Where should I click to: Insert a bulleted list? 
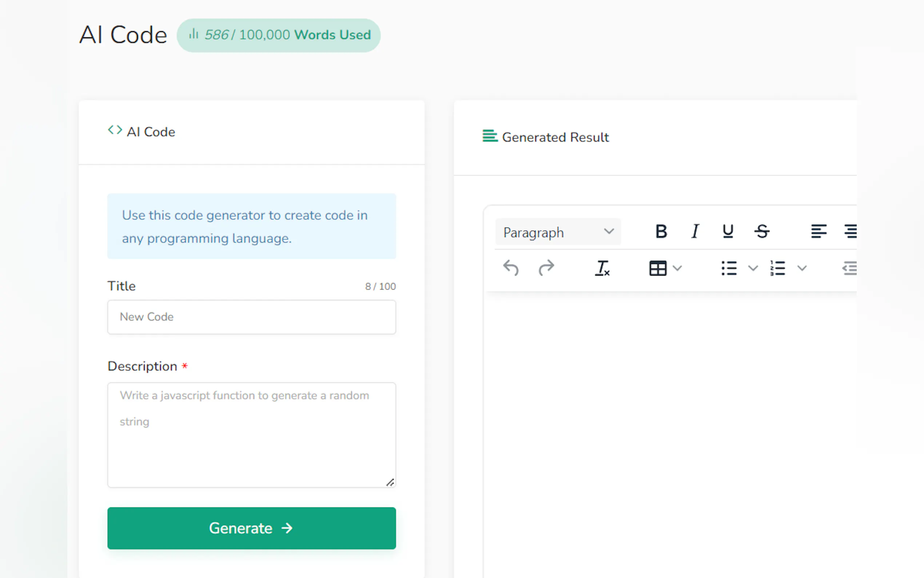pos(729,268)
